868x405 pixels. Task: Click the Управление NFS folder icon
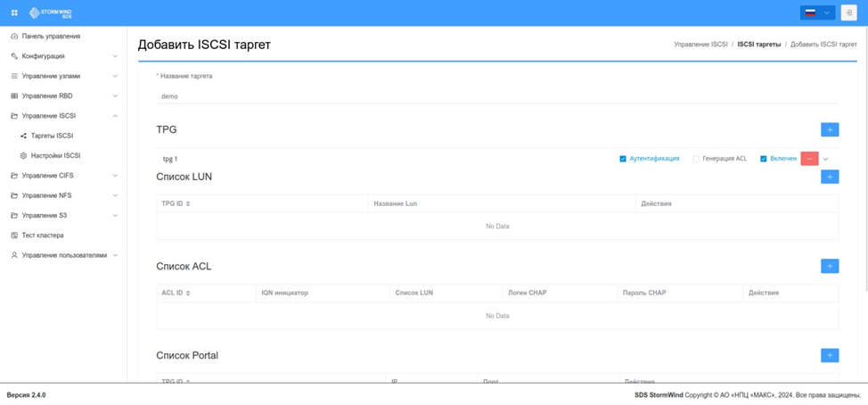[x=14, y=195]
